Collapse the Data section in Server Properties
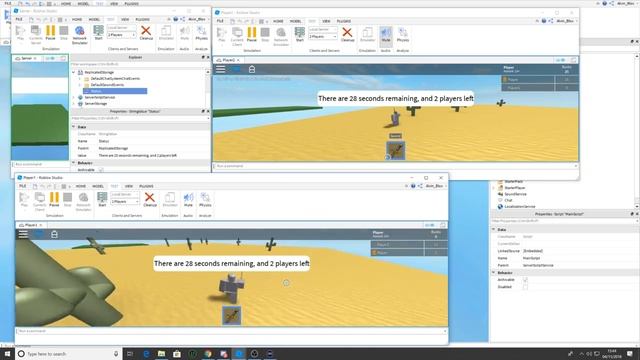 (74, 127)
